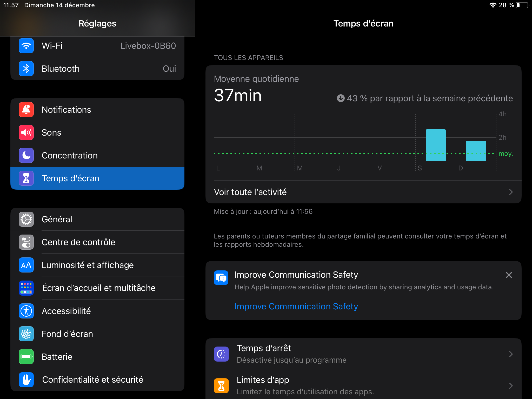Tap Sunday's usage bar in chart

[x=476, y=151]
